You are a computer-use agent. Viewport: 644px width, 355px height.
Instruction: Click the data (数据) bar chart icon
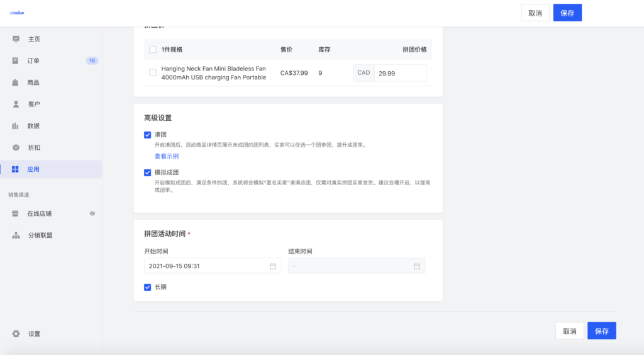click(15, 126)
